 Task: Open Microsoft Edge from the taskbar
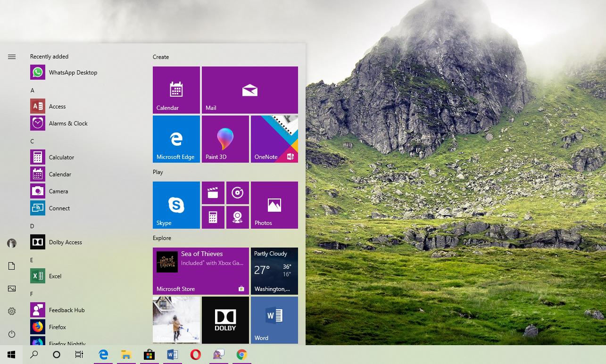pos(103,354)
